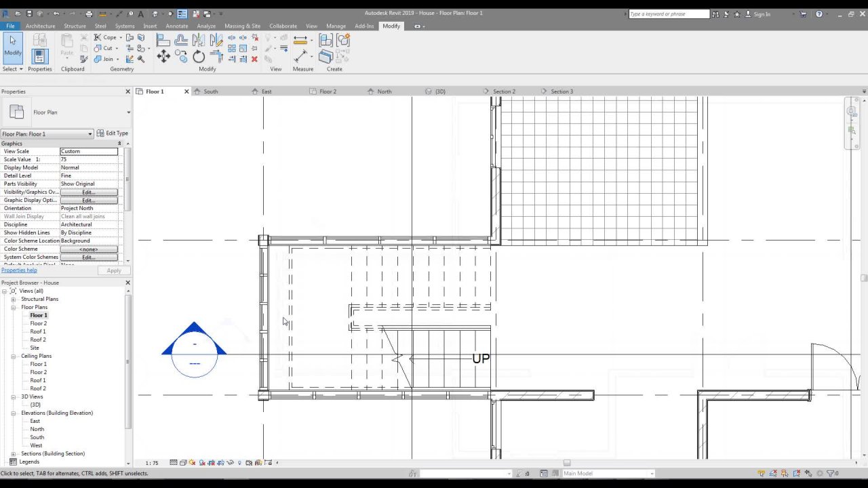
Task: Activate the Cut geometry tool
Action: (x=105, y=48)
